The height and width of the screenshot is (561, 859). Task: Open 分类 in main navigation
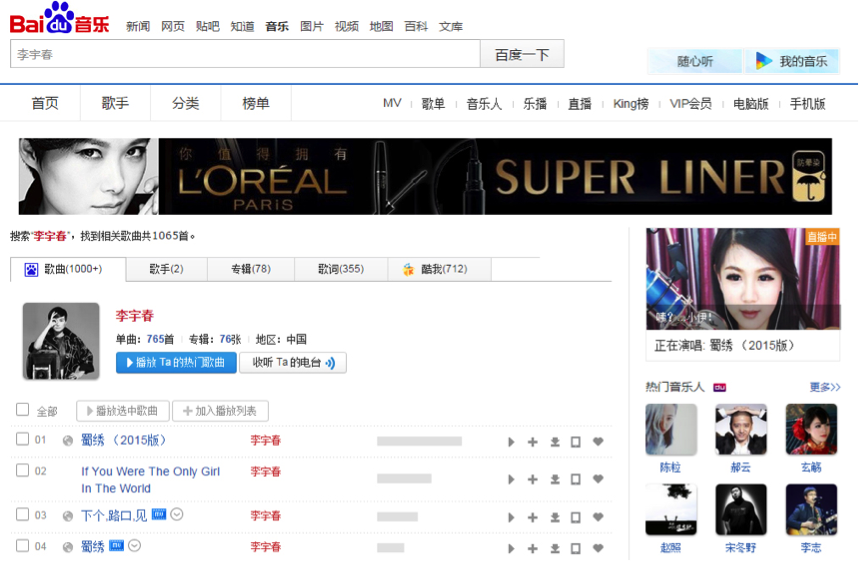point(185,103)
